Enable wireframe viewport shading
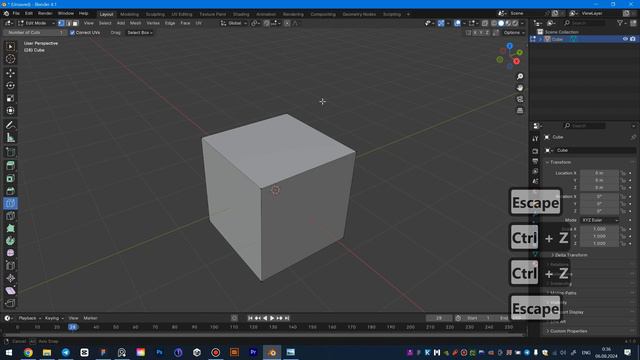This screenshot has width=640, height=360. (x=494, y=23)
